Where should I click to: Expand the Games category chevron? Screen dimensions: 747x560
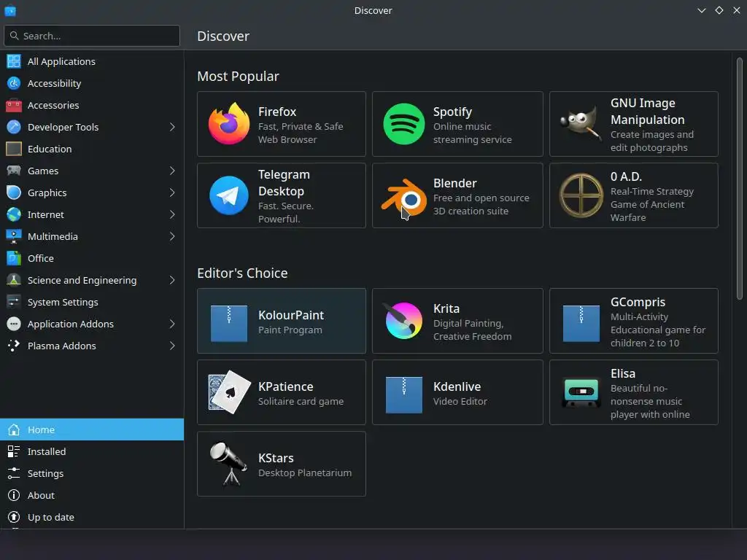point(172,171)
